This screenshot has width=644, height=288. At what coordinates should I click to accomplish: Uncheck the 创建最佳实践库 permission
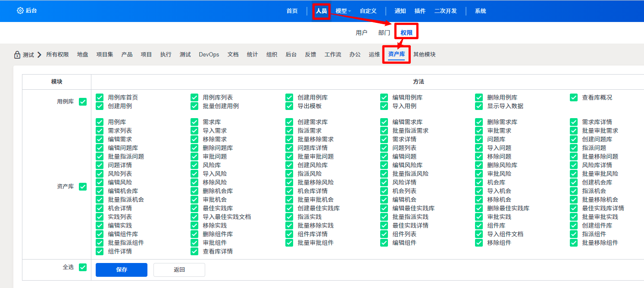pos(289,208)
